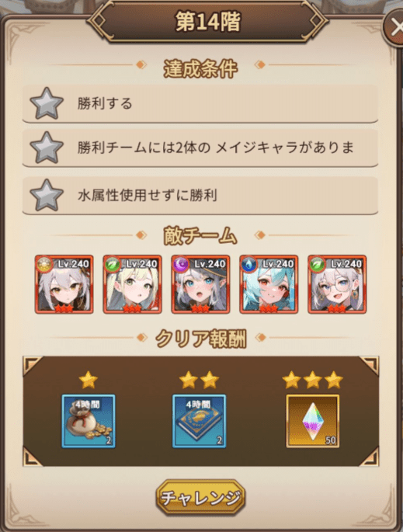The width and height of the screenshot is (403, 532).
Task: Select the light-element enemy portrait Lv.240
Action: tap(64, 285)
